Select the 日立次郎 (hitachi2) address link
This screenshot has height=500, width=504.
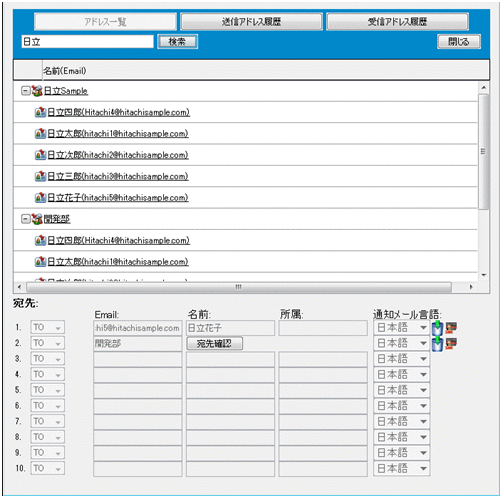[118, 155]
